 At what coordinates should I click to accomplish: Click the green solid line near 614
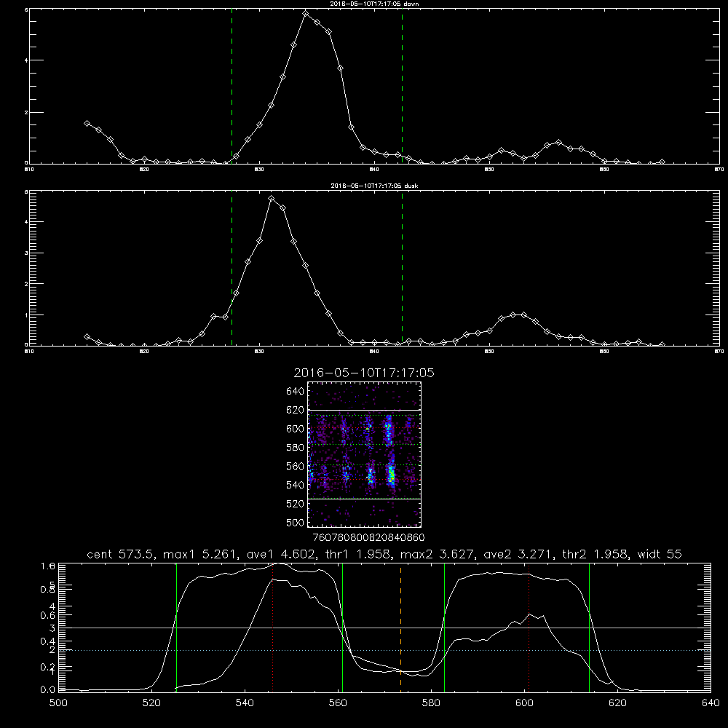(x=589, y=628)
